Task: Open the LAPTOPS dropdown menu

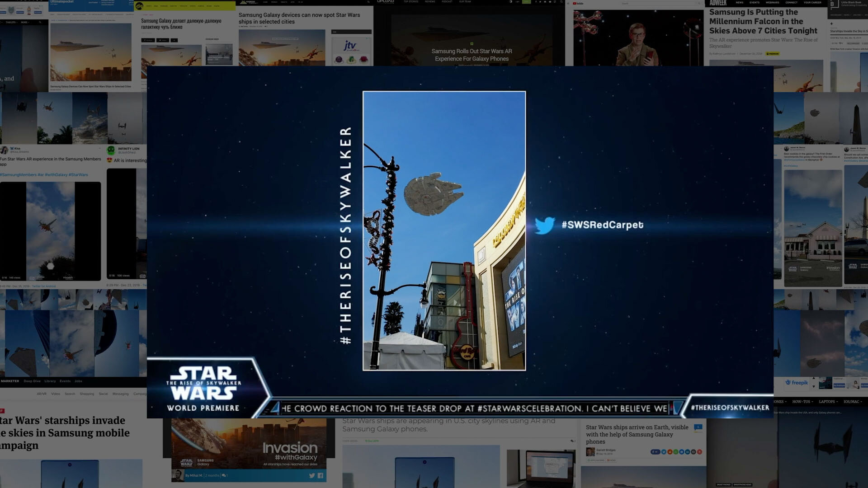Action: [828, 402]
